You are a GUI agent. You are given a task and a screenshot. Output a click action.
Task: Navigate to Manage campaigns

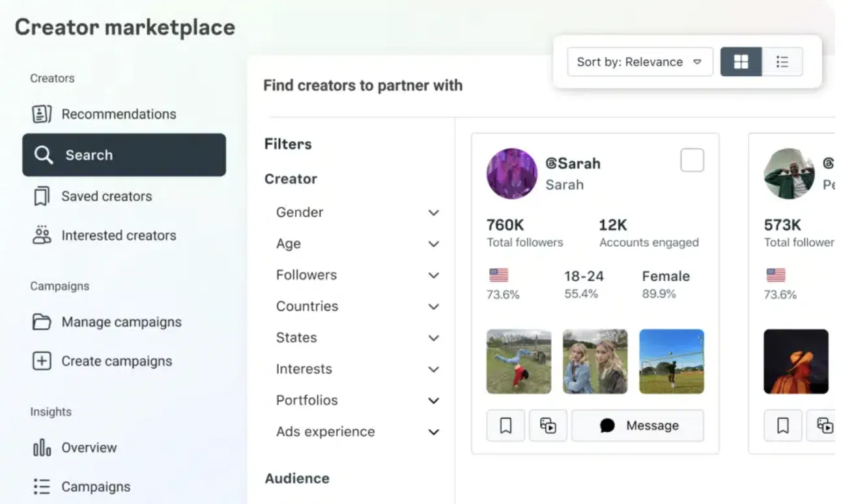[x=122, y=322]
